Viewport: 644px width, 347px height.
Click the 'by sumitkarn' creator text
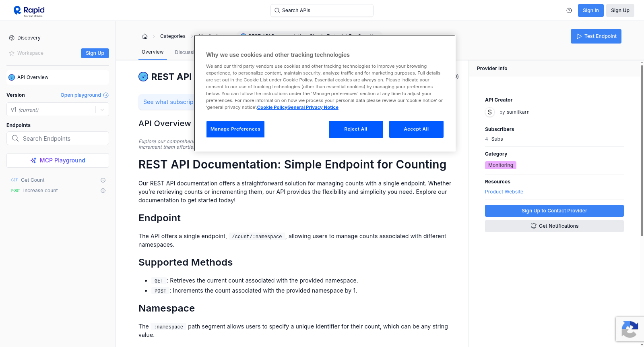[x=514, y=112]
